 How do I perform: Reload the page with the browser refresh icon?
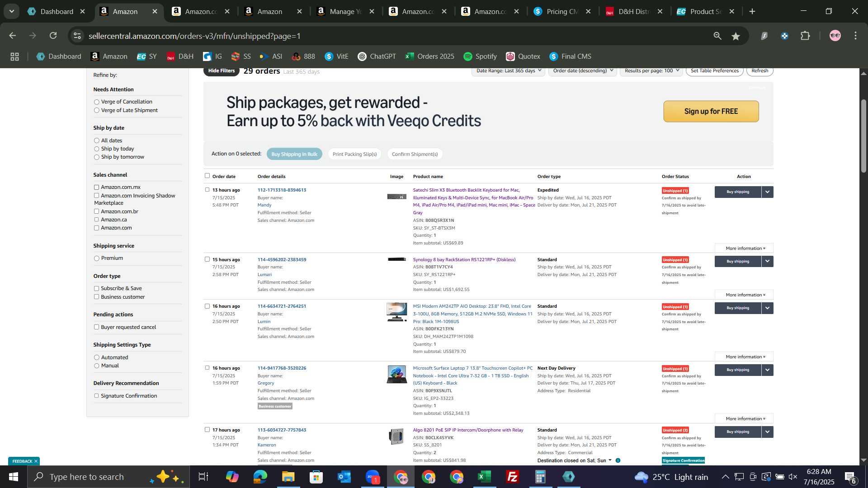(53, 36)
